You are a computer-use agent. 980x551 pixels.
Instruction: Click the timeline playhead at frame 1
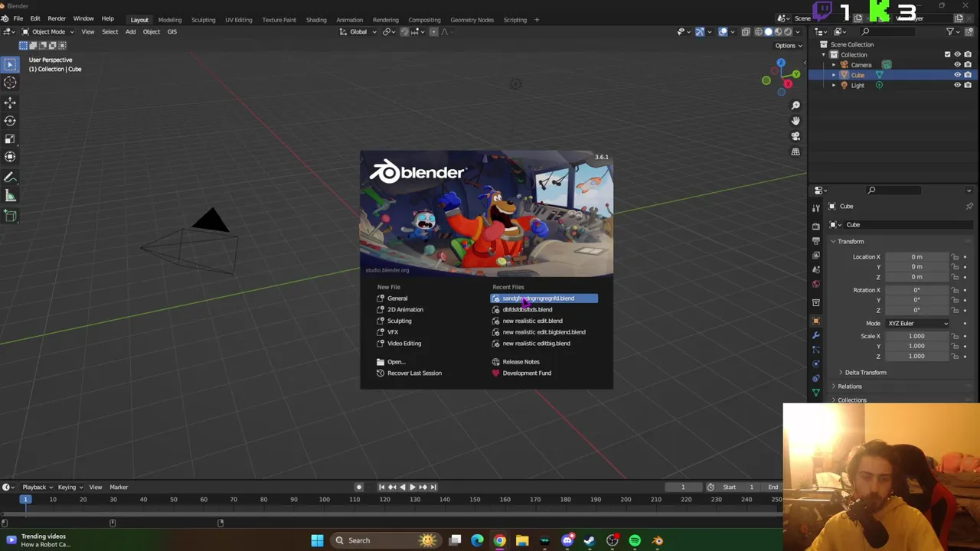[25, 500]
